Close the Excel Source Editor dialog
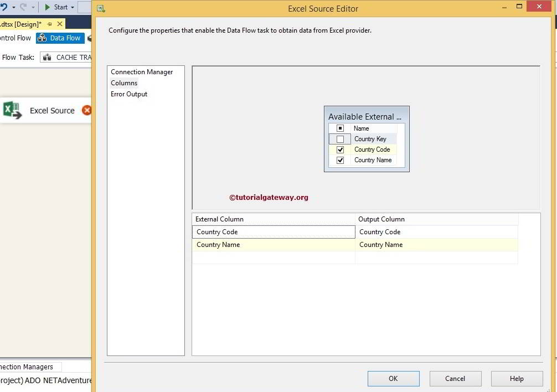The height and width of the screenshot is (392, 557). [x=539, y=7]
